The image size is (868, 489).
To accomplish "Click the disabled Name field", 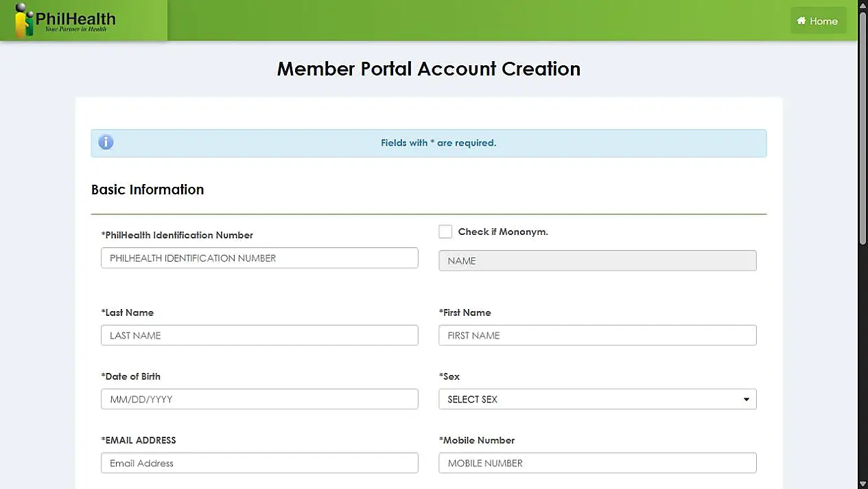I will [598, 260].
